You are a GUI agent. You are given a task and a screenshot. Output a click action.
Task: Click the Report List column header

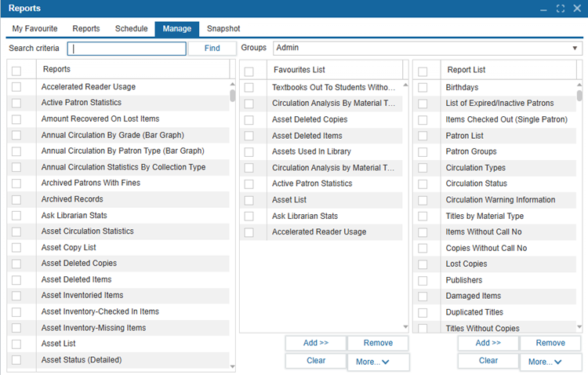coord(509,70)
